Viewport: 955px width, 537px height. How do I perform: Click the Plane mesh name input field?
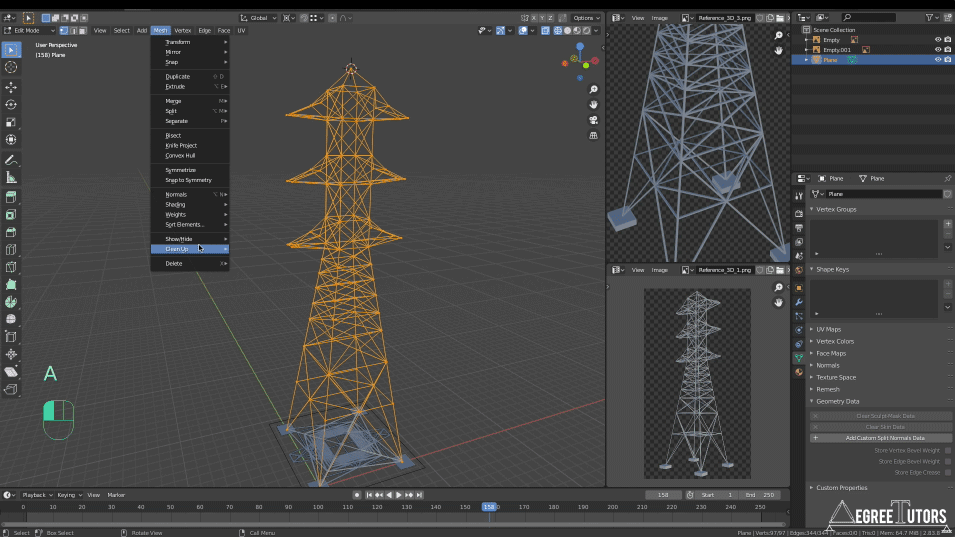882,194
